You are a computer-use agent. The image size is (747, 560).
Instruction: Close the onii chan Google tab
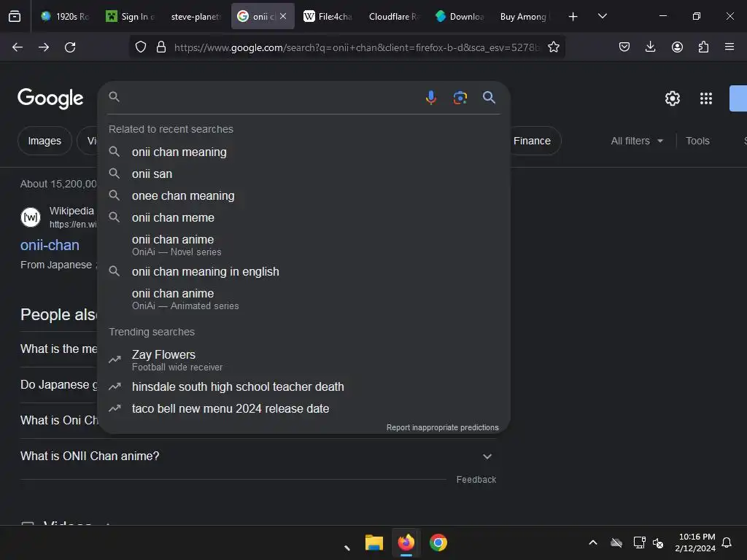[283, 16]
